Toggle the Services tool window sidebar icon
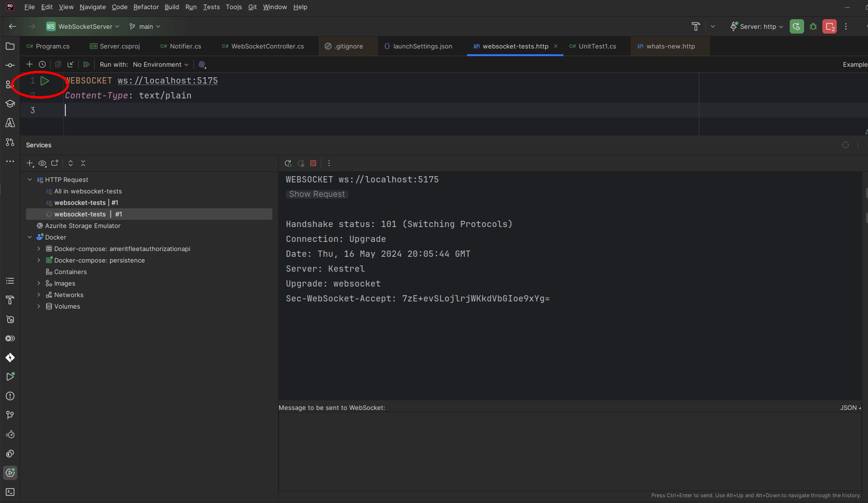Viewport: 868px width, 503px height. [10, 473]
